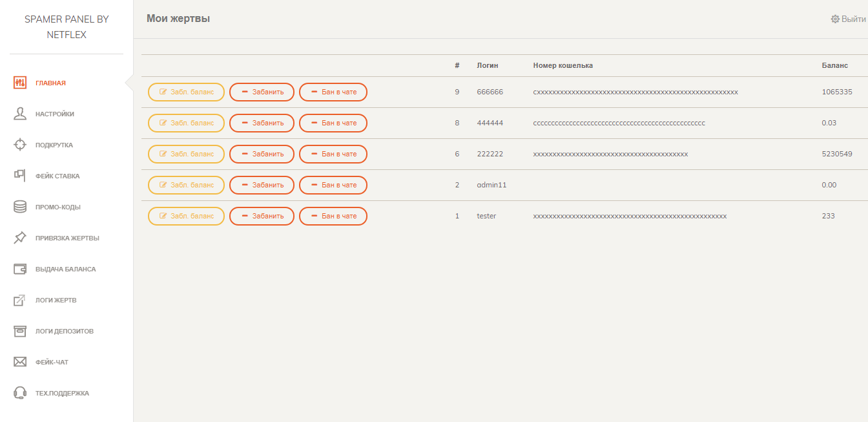868x422 pixels.
Task: Click the # column header
Action: pyautogui.click(x=457, y=65)
